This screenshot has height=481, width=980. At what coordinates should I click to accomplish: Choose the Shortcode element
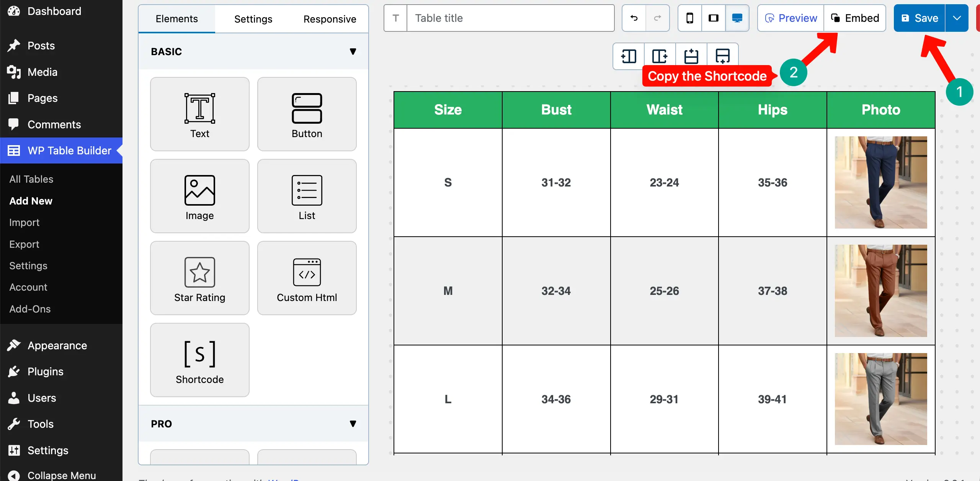pyautogui.click(x=199, y=360)
